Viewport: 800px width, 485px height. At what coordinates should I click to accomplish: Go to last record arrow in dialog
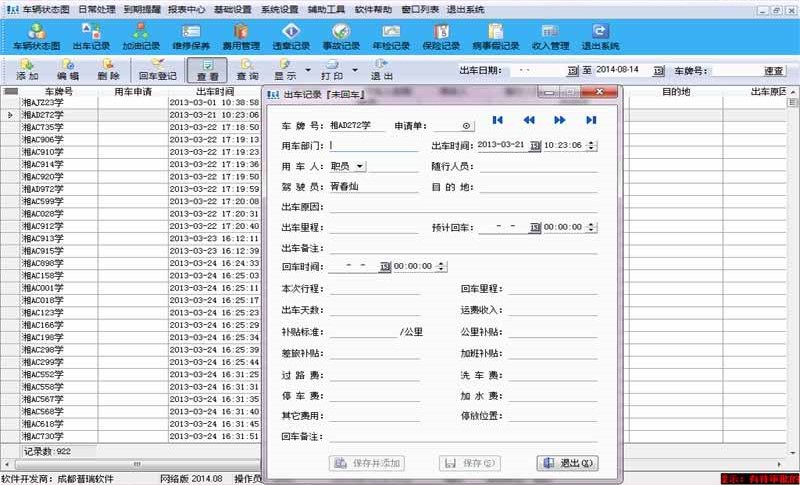coord(591,120)
